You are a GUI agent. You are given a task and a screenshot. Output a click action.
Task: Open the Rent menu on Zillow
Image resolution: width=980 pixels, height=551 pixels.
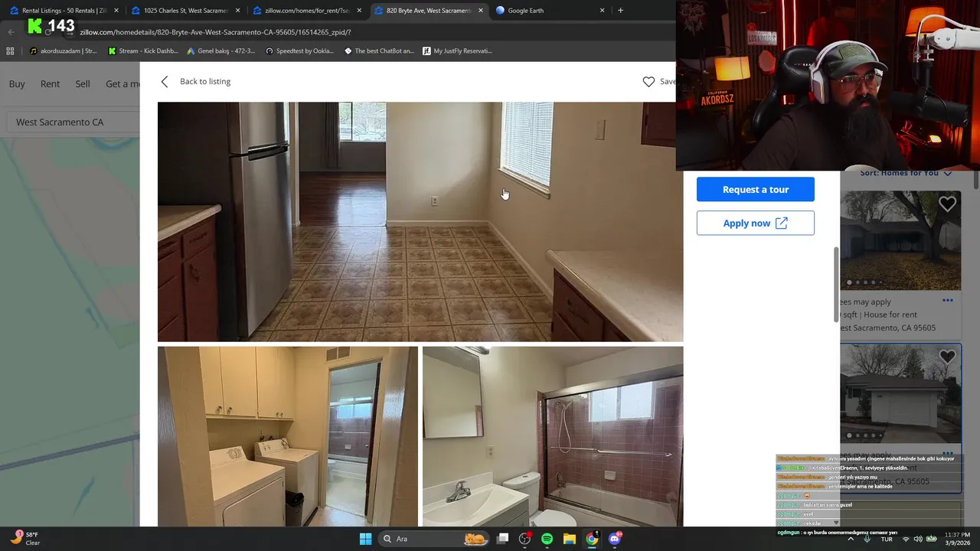50,84
